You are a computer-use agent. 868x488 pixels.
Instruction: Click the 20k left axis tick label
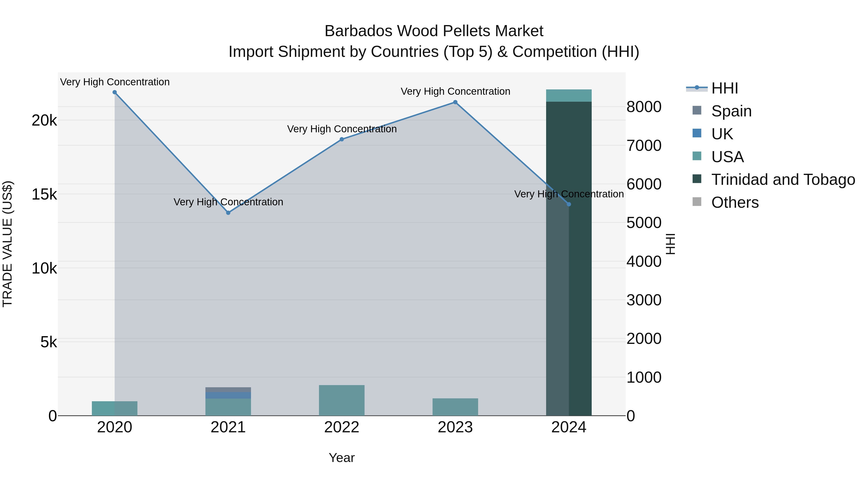point(44,120)
